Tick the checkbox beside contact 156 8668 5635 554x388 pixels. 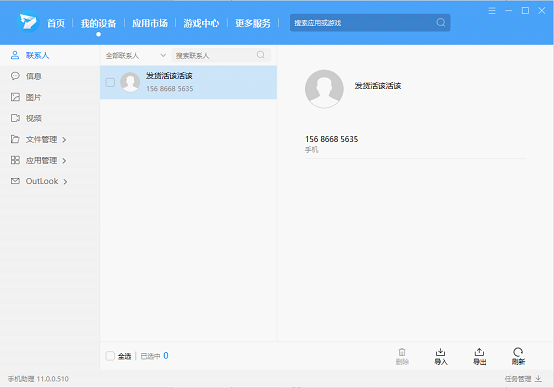(x=110, y=82)
